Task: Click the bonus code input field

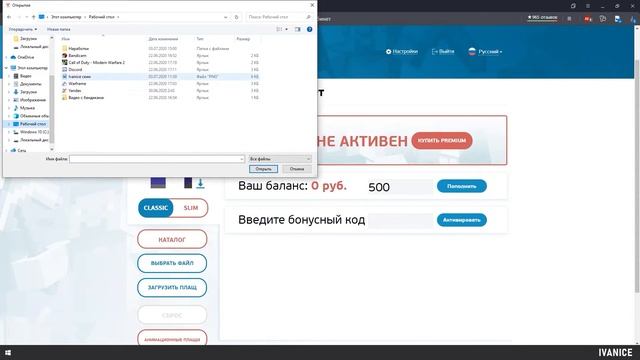Action: point(400,220)
